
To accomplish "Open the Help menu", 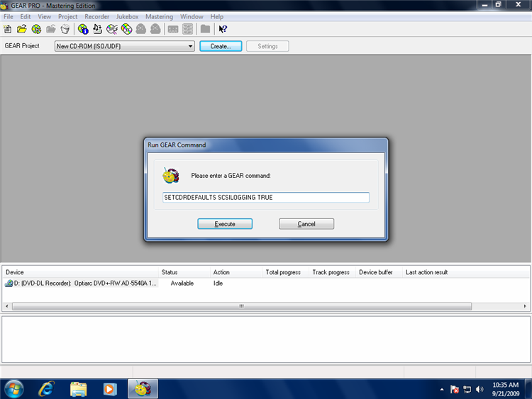I will click(217, 16).
